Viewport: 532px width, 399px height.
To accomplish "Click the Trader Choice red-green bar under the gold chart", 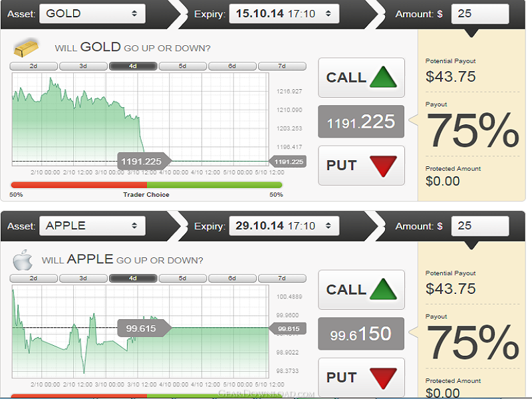I will 146,185.
